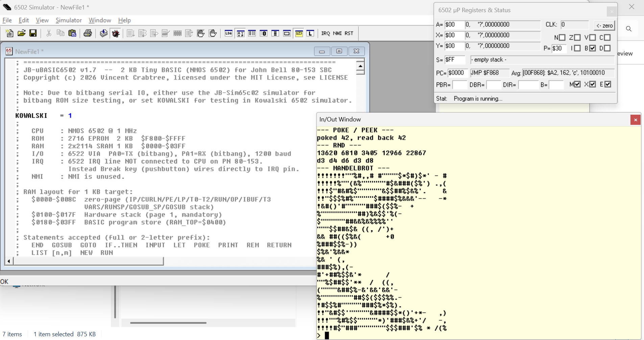The width and height of the screenshot is (644, 340).
Task: Toggle the debugger with the bug icon
Action: [x=116, y=33]
